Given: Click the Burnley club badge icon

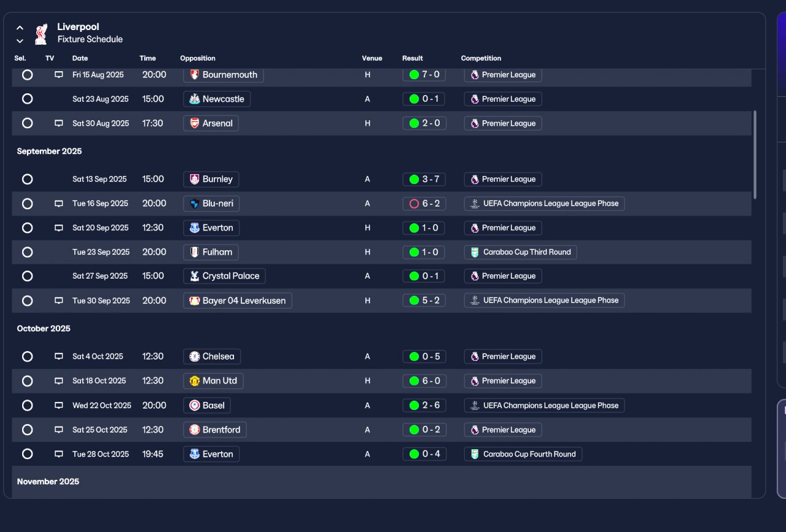Looking at the screenshot, I should pyautogui.click(x=195, y=179).
